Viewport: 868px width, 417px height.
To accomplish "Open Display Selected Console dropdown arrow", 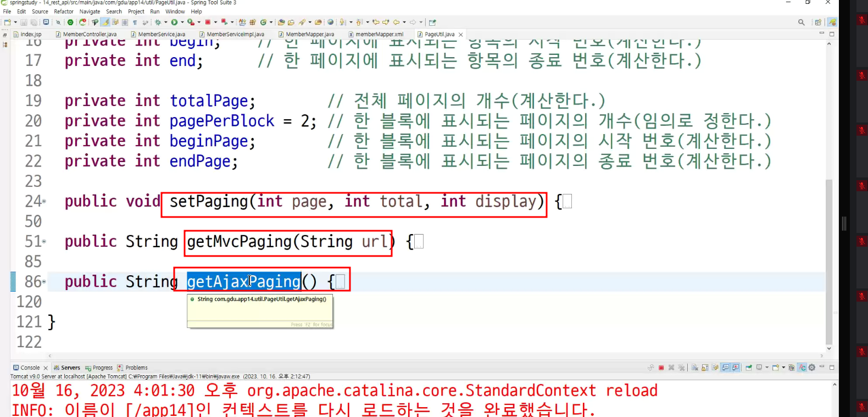I will 767,368.
